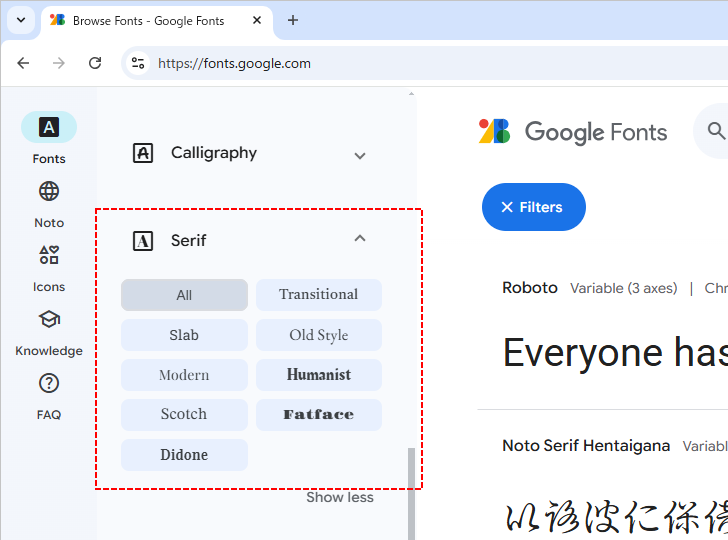The width and height of the screenshot is (728, 540).
Task: Select the Modern serif filter chip
Action: tap(184, 375)
